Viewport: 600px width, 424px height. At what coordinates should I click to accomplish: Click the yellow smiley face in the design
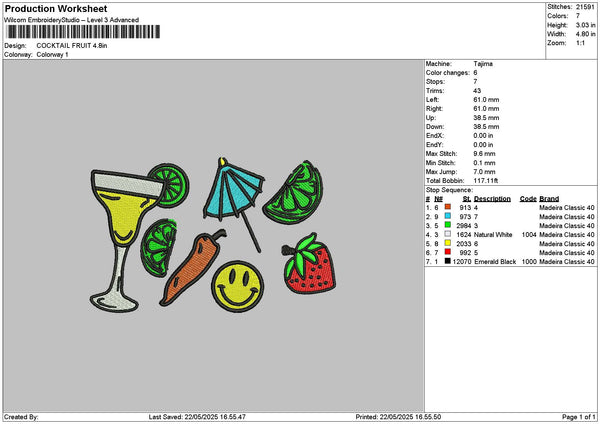(x=238, y=287)
